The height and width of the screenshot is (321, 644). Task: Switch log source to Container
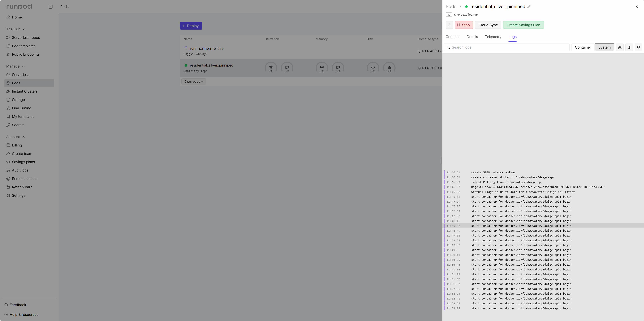582,47
